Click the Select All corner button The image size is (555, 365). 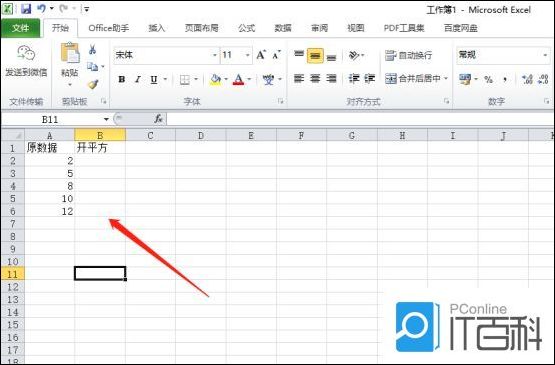(x=13, y=135)
